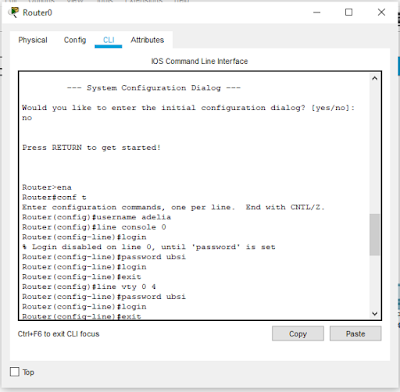Switch to the Config tab
Viewport: 400px width, 392px height.
[75, 40]
